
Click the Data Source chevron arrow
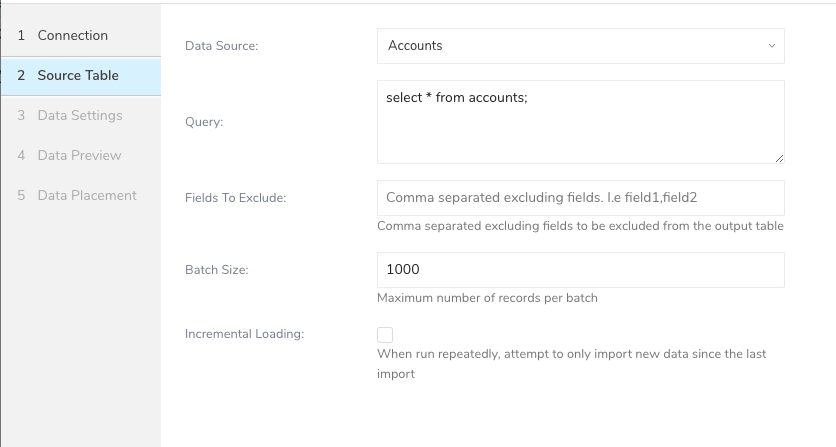771,46
